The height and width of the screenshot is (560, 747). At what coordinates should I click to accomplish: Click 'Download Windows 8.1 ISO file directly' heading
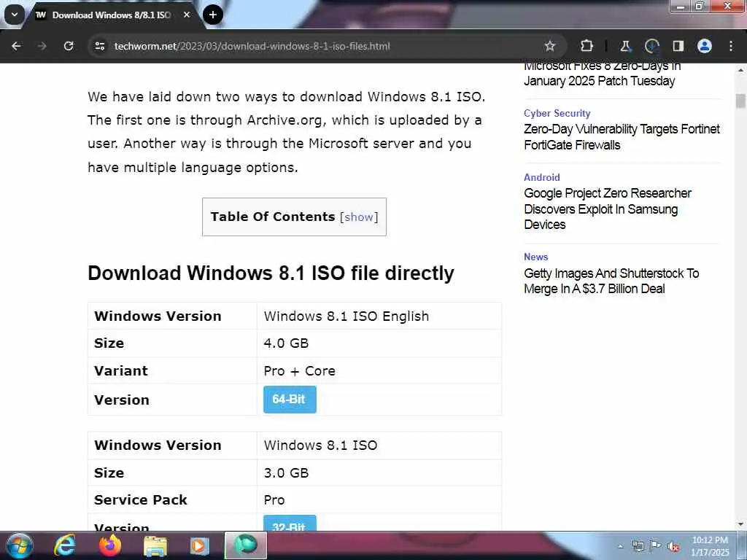(271, 273)
